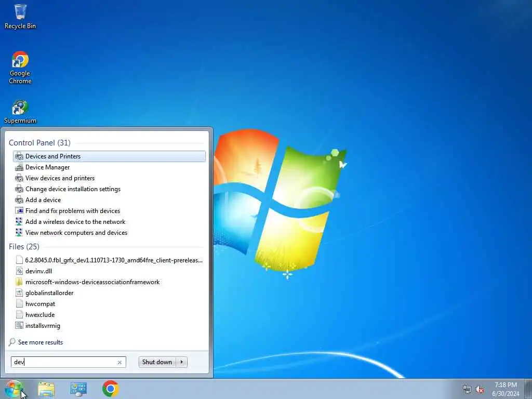Open the devinv.dll file

coord(109,271)
